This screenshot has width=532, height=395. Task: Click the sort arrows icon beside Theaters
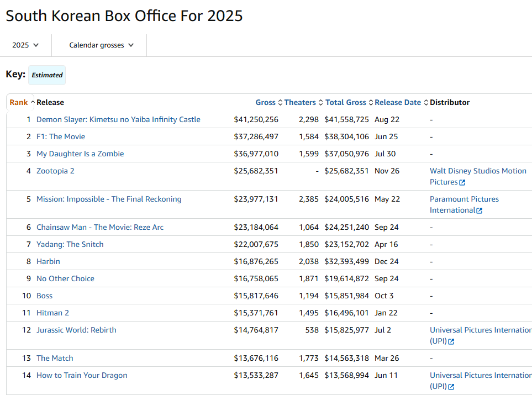pos(320,103)
